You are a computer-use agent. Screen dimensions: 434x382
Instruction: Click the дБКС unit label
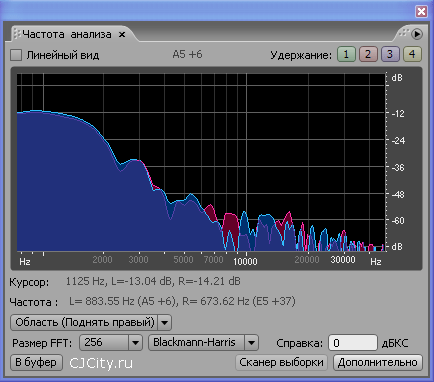point(395,343)
